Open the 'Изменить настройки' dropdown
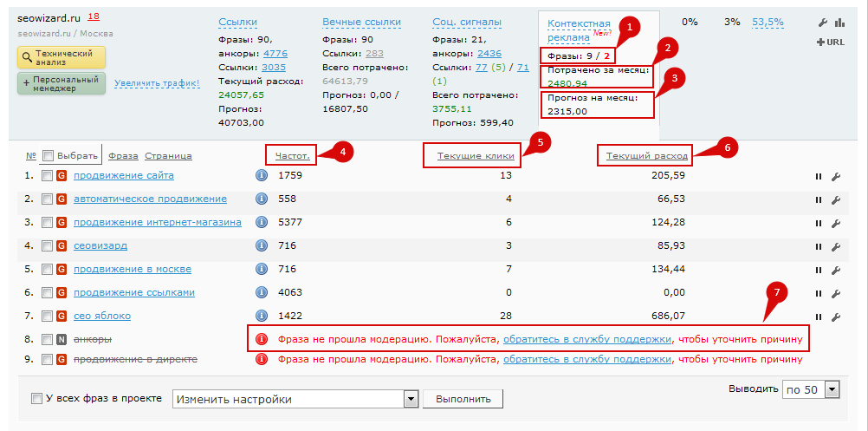The width and height of the screenshot is (868, 431). pyautogui.click(x=295, y=400)
